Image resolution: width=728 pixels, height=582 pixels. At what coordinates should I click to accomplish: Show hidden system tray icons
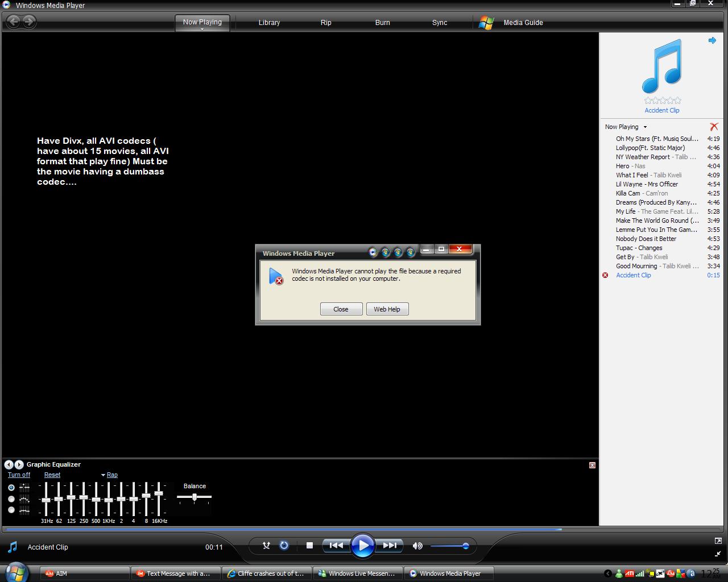click(608, 573)
